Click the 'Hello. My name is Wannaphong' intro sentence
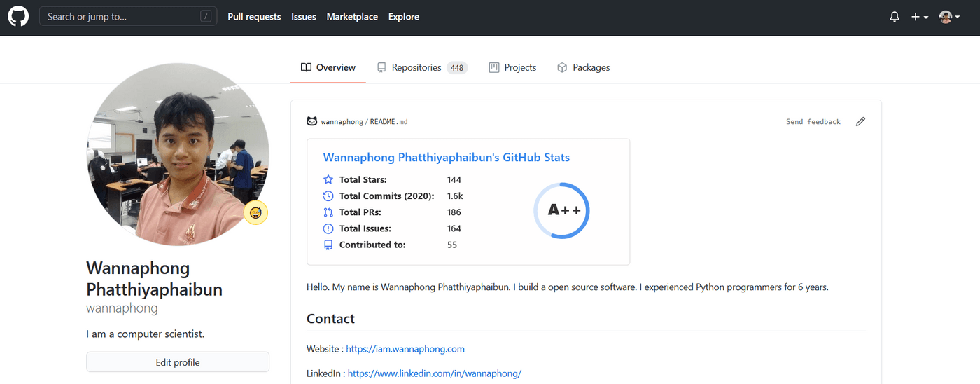 (x=568, y=287)
